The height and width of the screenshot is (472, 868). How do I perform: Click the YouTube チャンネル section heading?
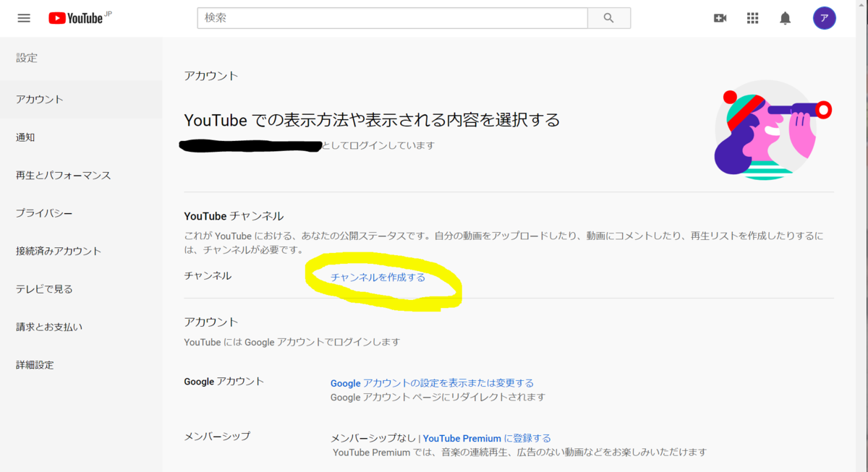[x=234, y=216]
